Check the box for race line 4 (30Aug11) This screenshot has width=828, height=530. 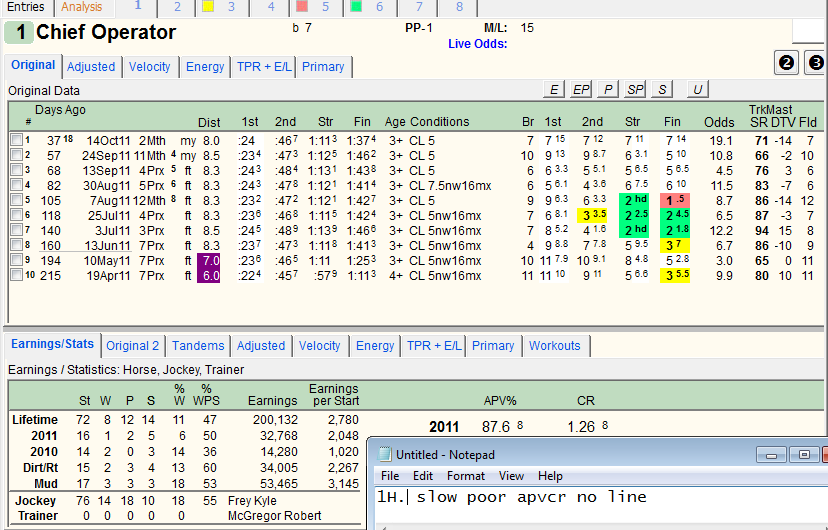coord(16,185)
